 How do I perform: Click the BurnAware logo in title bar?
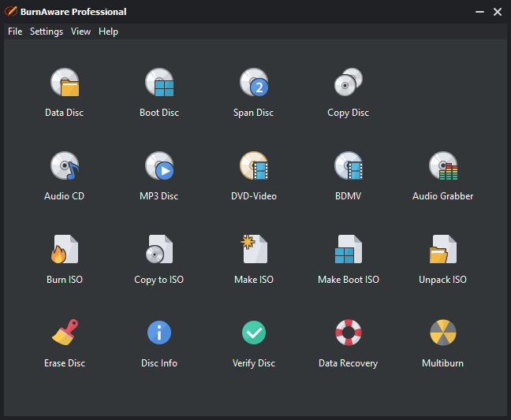click(11, 11)
